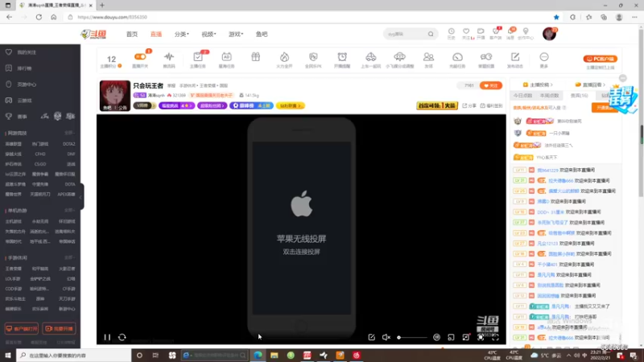Open the 更多 more options icon
644x362 pixels.
click(544, 59)
